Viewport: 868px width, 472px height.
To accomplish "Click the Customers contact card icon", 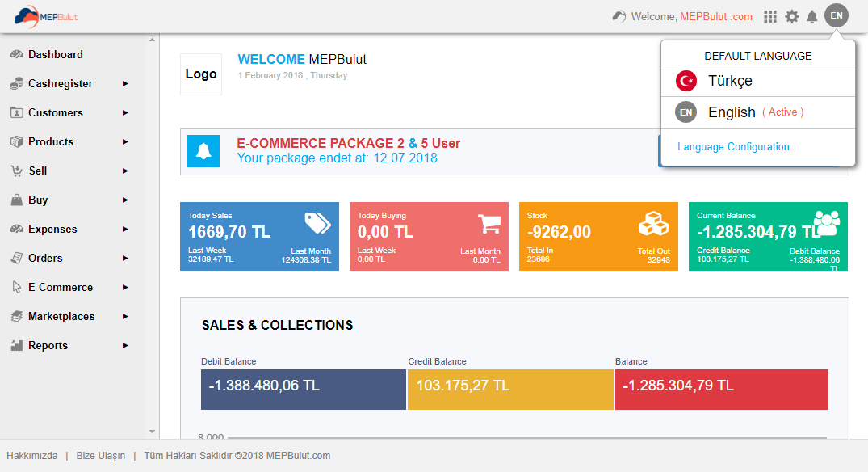I will tap(17, 112).
